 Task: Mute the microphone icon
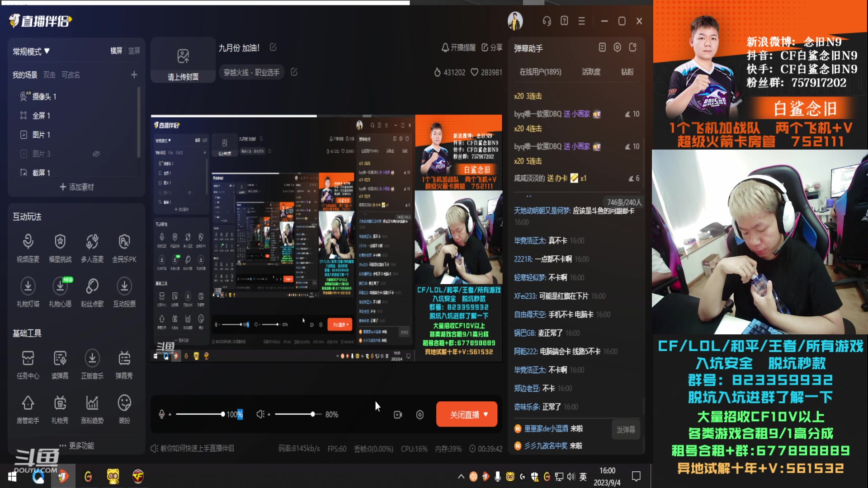coord(162,413)
